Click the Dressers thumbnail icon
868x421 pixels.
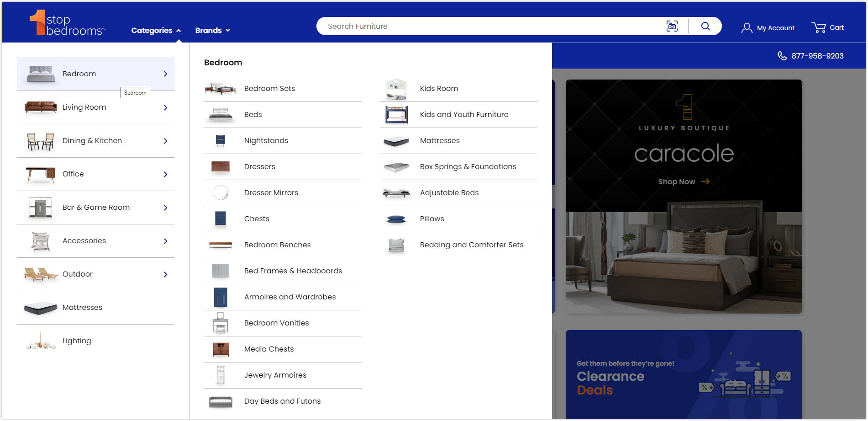click(x=221, y=167)
